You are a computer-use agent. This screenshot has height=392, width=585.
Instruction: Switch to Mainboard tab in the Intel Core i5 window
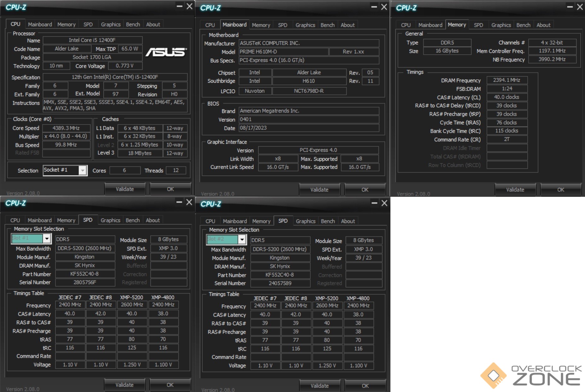(x=40, y=24)
